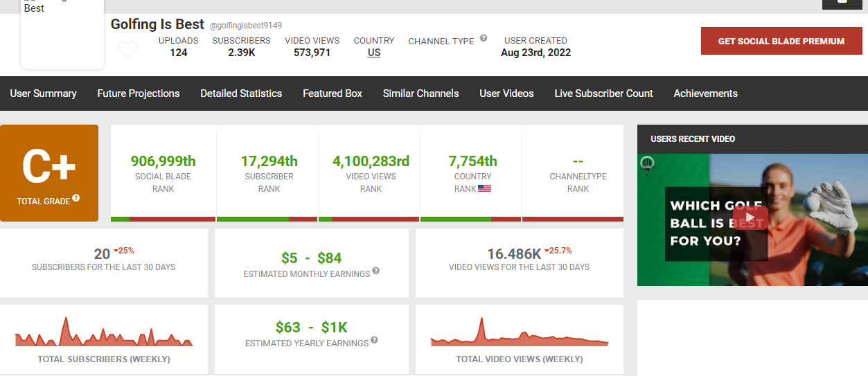Click the Aug 23rd, 2022 creation date

(x=536, y=53)
